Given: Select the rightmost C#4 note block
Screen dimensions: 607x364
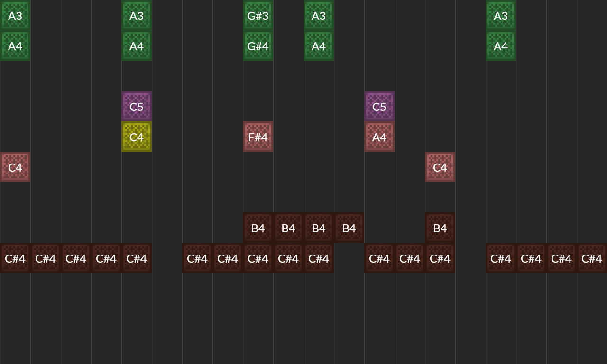Looking at the screenshot, I should pyautogui.click(x=592, y=258).
